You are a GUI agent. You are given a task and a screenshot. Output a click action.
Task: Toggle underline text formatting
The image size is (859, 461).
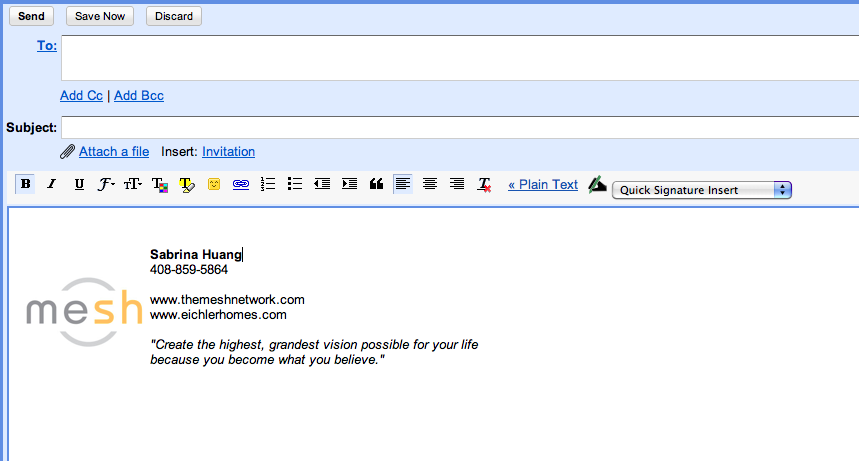tap(79, 184)
